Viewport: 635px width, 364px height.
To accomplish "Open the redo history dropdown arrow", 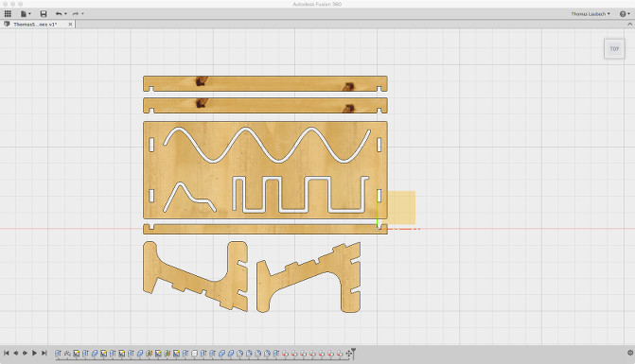I will tap(82, 14).
